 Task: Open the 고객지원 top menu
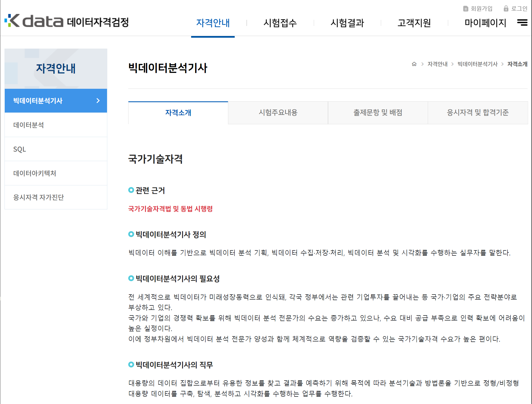[x=414, y=23]
